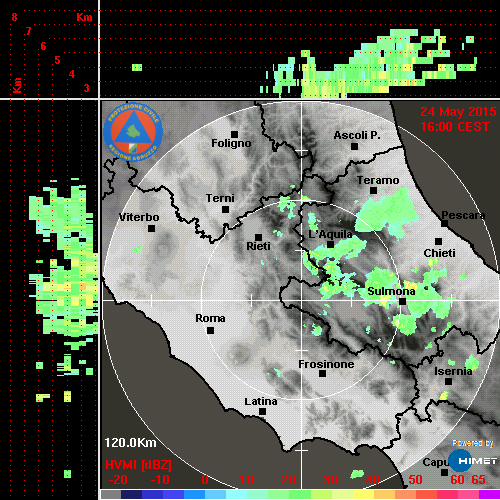The width and height of the screenshot is (500, 500).
Task: Select the Foligno city marker
Action: [x=234, y=134]
